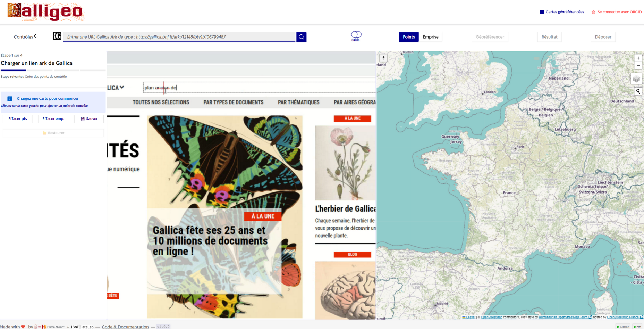Open the map location search tool
The width and height of the screenshot is (644, 329).
pyautogui.click(x=638, y=91)
